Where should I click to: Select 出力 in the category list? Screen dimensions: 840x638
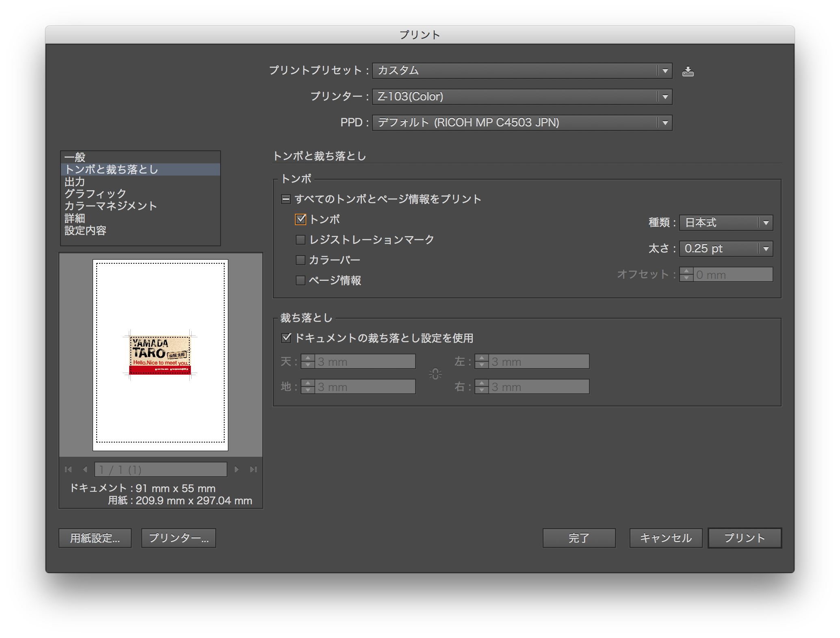tap(75, 182)
